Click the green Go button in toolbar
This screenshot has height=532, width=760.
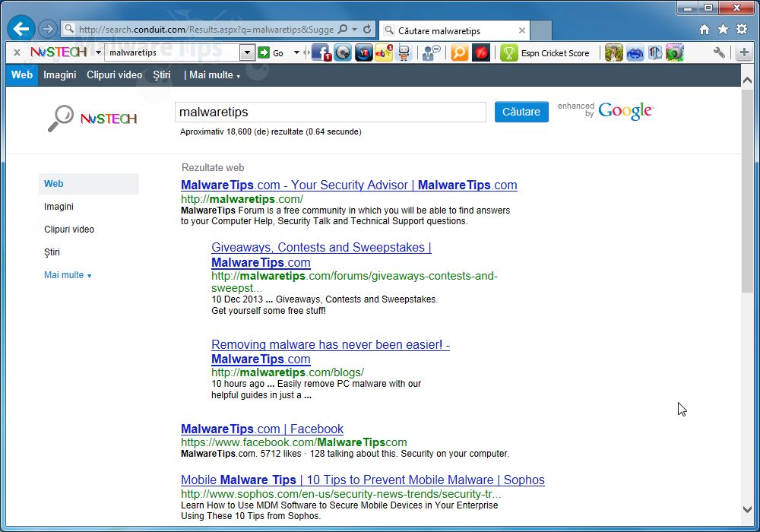click(x=271, y=52)
